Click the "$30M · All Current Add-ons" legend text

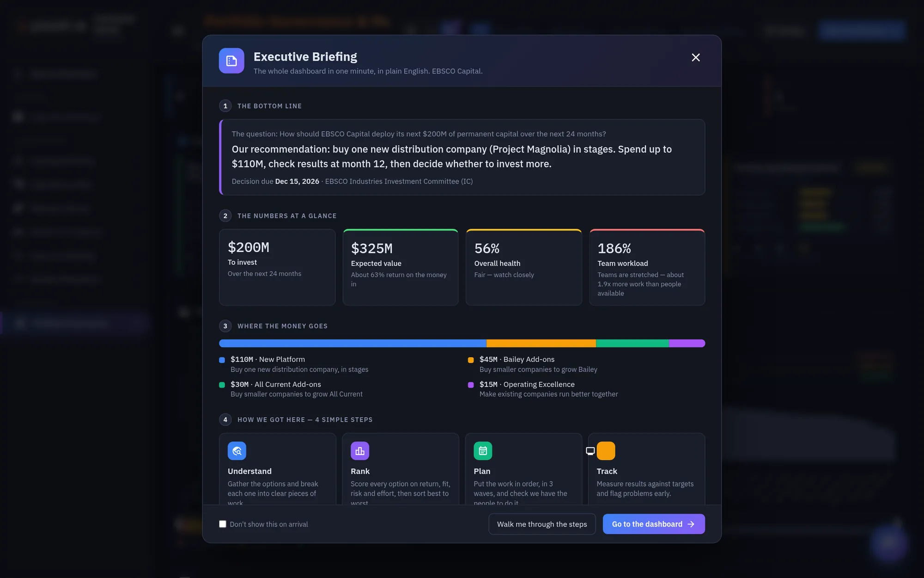(276, 384)
